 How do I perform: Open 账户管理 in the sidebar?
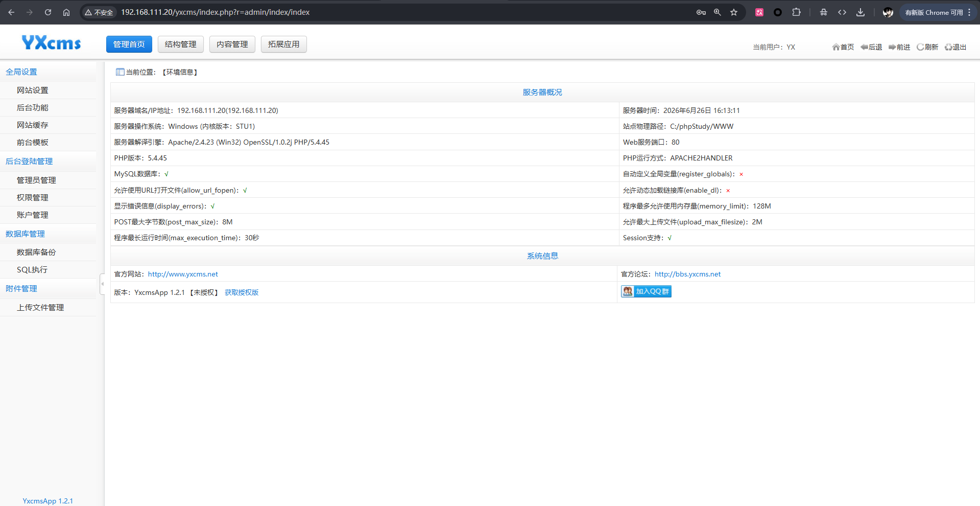[33, 215]
